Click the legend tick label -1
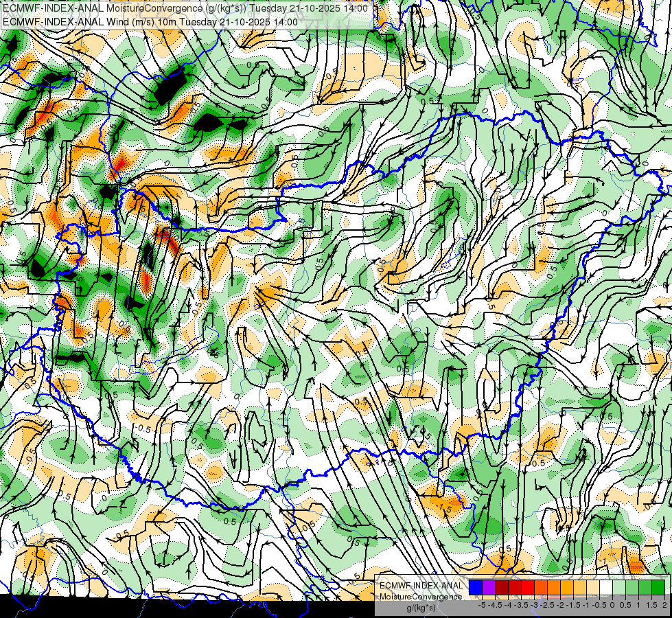 586,605
